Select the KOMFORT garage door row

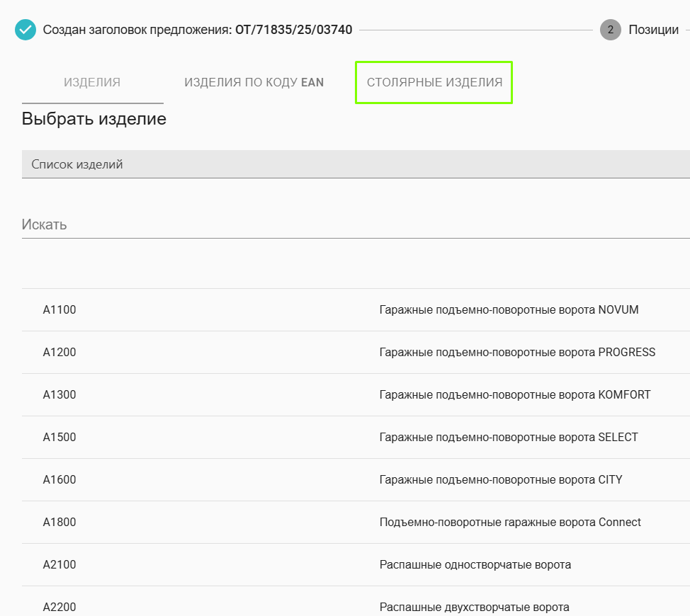click(514, 394)
